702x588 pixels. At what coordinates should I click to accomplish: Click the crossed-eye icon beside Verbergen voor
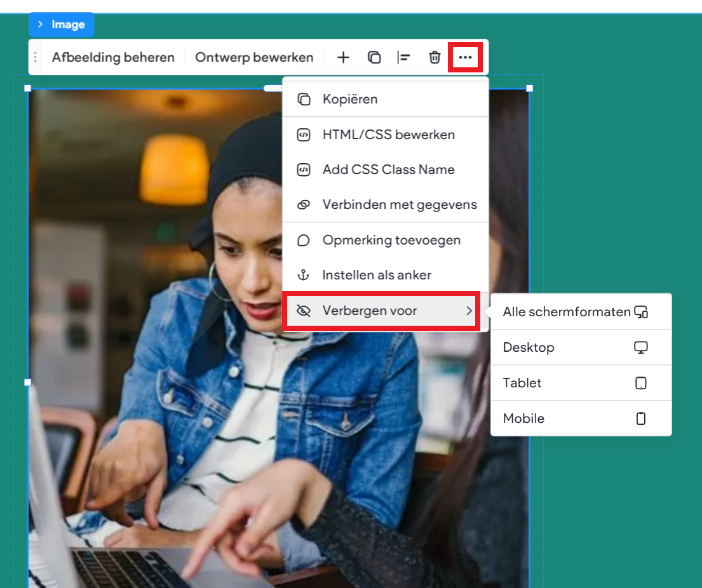pos(304,311)
